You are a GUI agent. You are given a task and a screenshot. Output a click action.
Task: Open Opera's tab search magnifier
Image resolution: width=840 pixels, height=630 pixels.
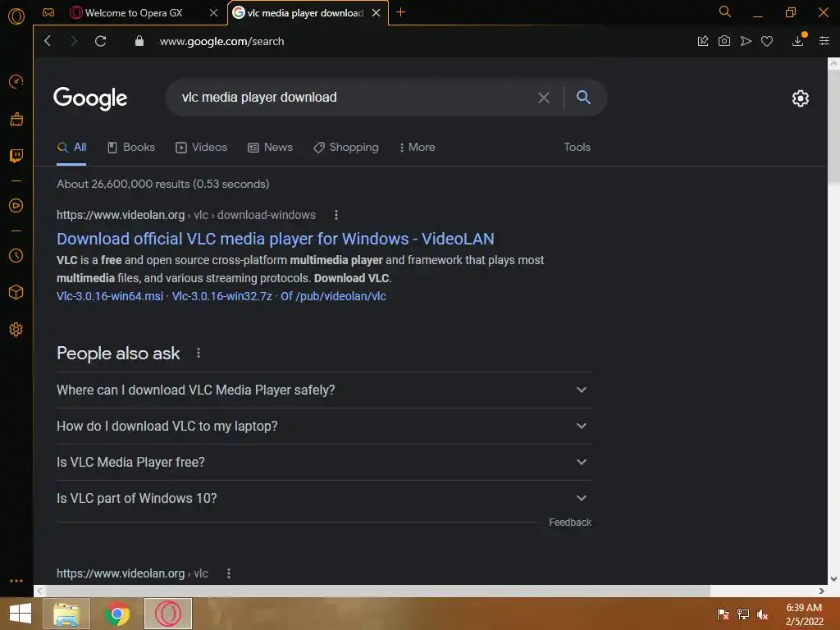725,11
